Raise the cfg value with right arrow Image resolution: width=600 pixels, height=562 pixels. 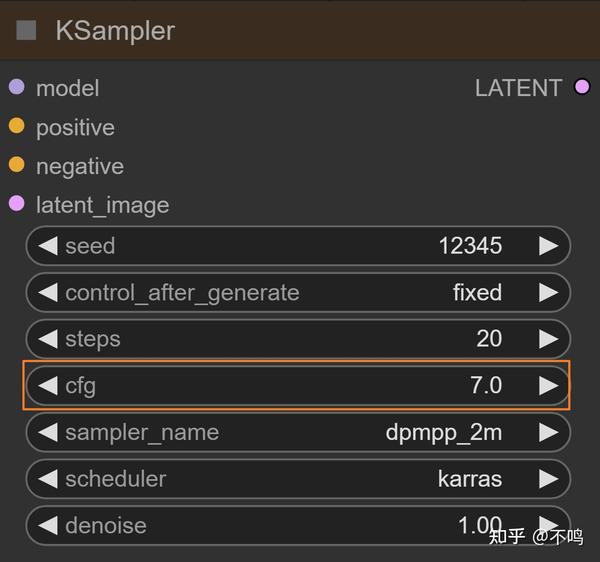tap(548, 385)
